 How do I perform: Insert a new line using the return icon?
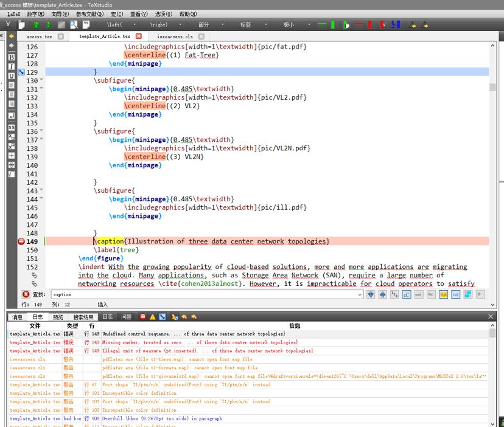(12, 115)
